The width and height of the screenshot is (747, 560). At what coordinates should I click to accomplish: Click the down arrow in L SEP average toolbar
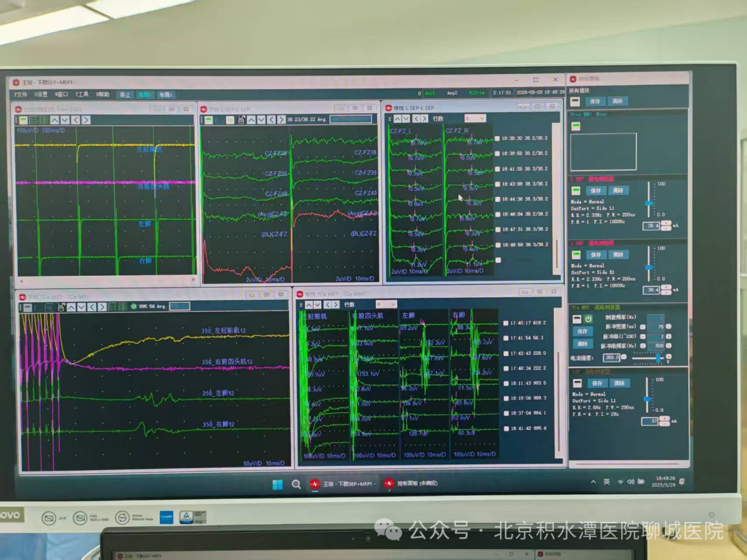point(261,120)
